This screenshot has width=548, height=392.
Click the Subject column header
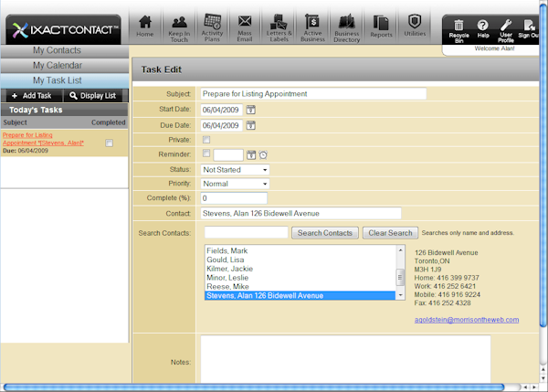click(x=15, y=122)
